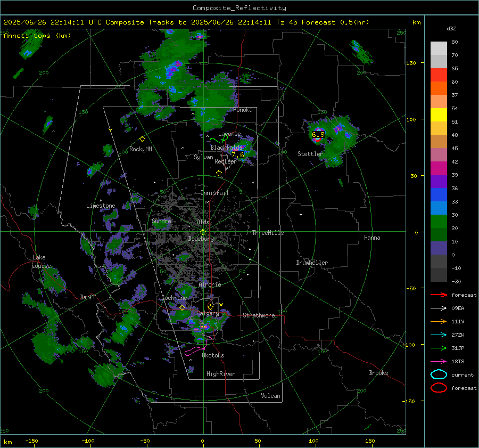Click the yellow diamond marker below Cochrane

click(x=182, y=307)
